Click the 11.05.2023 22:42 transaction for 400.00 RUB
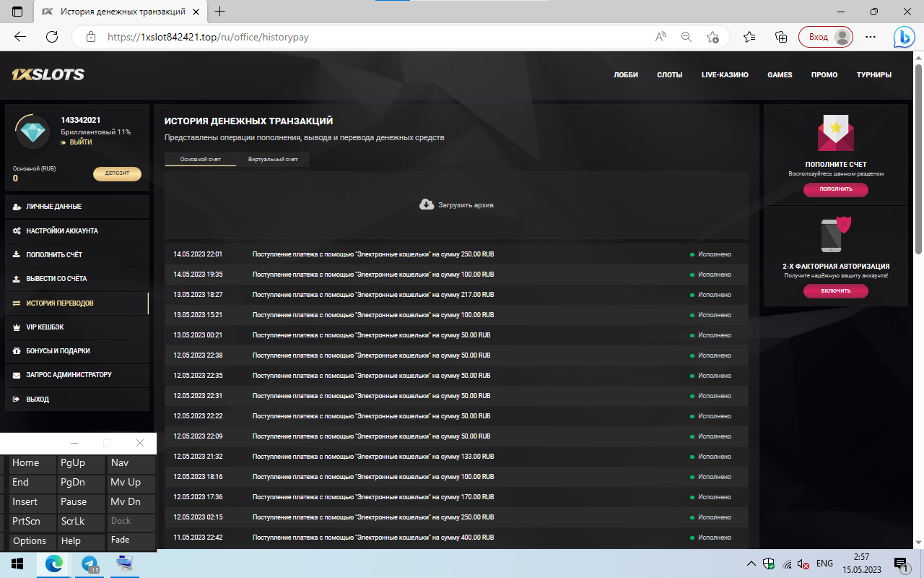Viewport: 924px width, 578px height. pyautogui.click(x=456, y=538)
